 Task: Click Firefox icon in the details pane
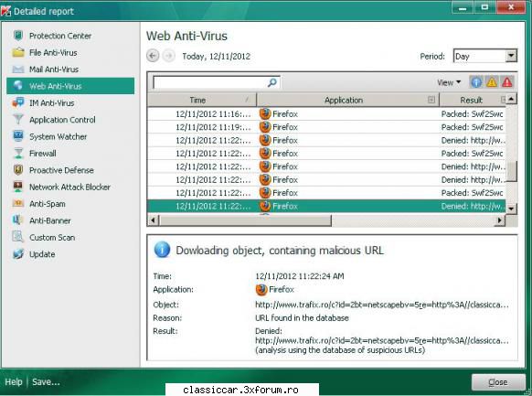(261, 289)
